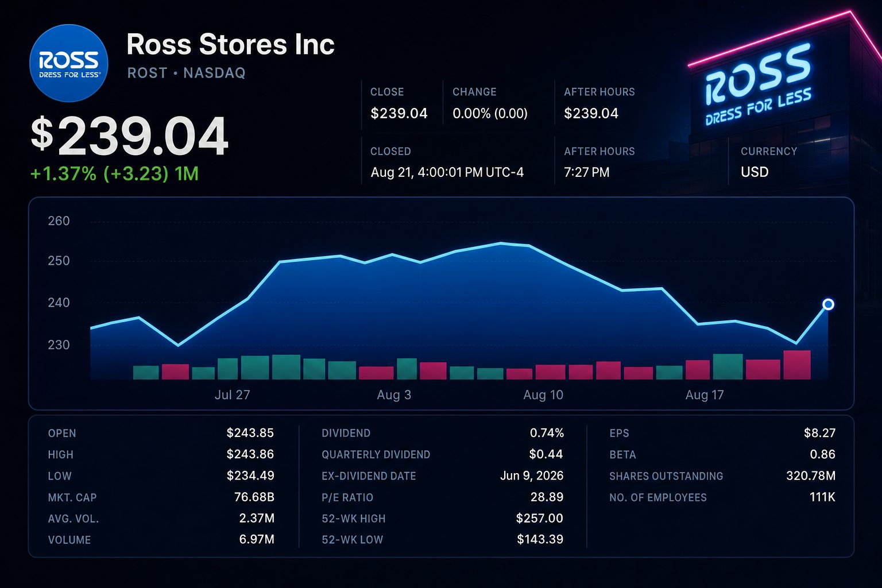Image resolution: width=882 pixels, height=588 pixels.
Task: Click the Aug 21, 4:00:01 PM UTC-4 timestamp
Action: 447,172
